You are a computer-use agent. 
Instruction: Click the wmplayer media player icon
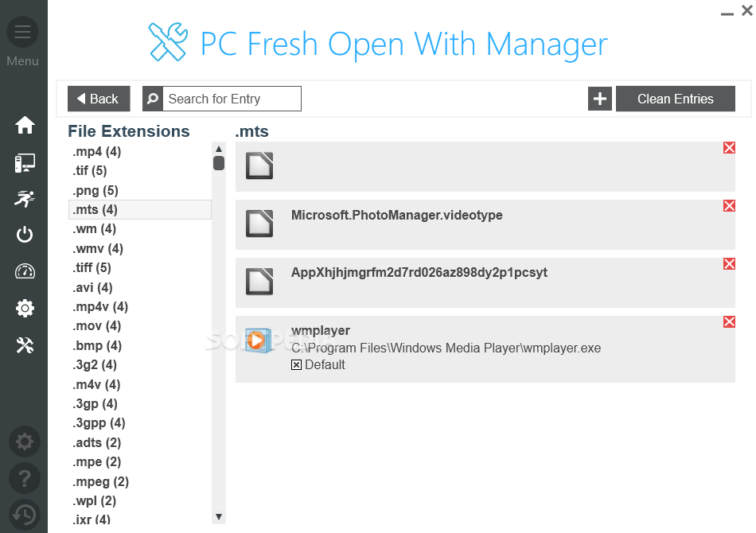(x=258, y=340)
